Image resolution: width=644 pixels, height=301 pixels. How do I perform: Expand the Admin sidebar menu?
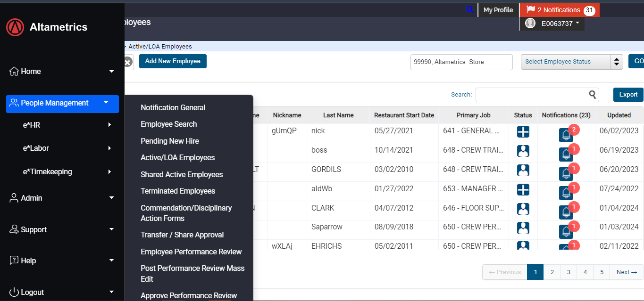(x=62, y=198)
